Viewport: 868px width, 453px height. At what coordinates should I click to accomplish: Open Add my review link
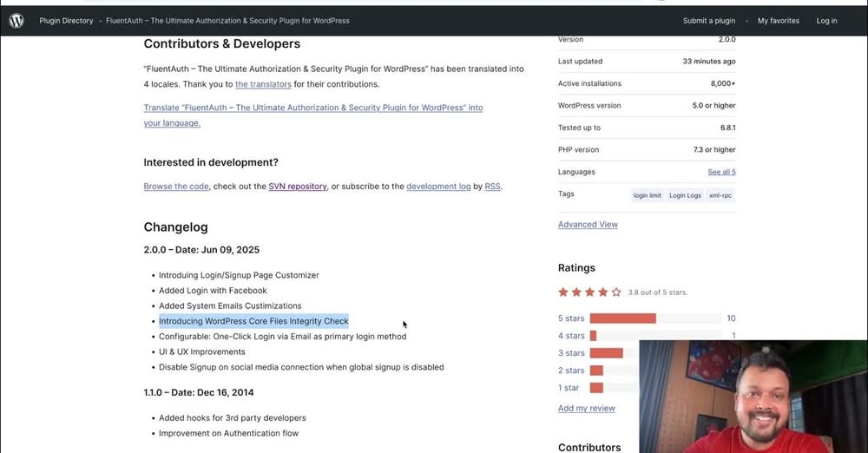pos(586,408)
